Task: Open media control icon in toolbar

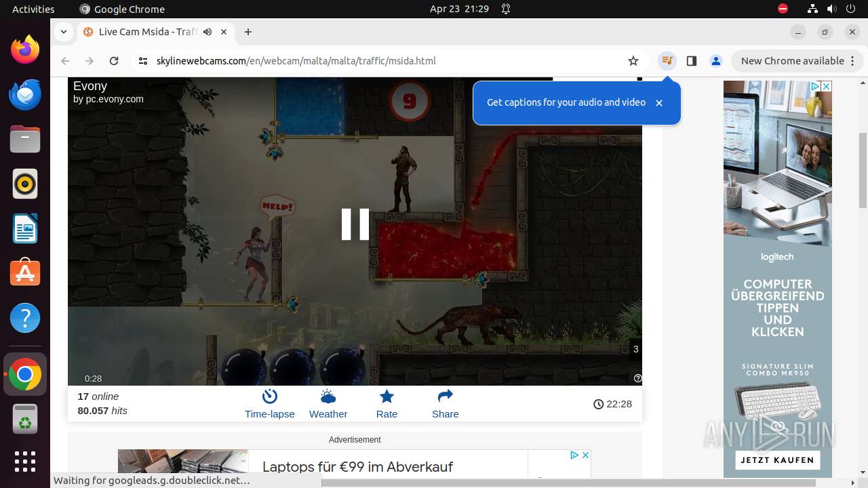Action: pos(667,61)
